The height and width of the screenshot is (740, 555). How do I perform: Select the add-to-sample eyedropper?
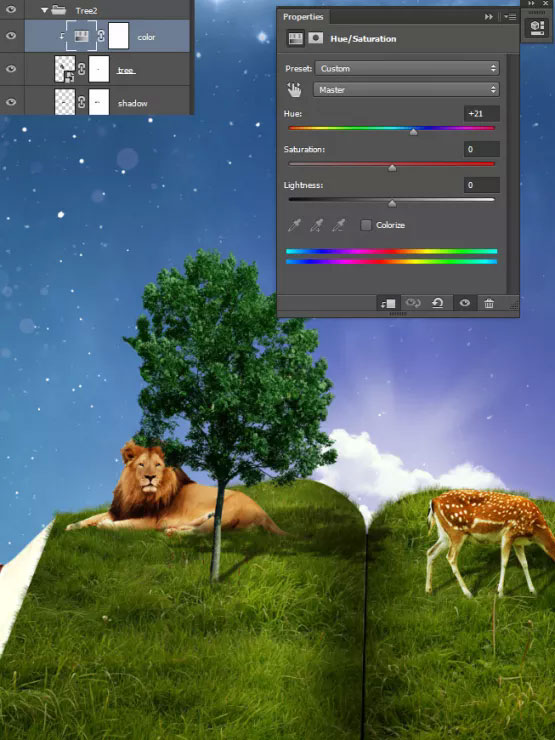[316, 225]
